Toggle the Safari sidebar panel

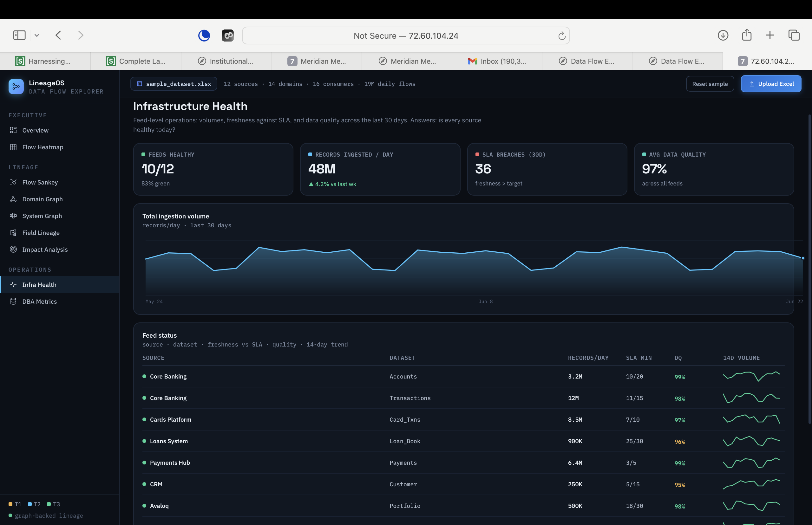(19, 35)
